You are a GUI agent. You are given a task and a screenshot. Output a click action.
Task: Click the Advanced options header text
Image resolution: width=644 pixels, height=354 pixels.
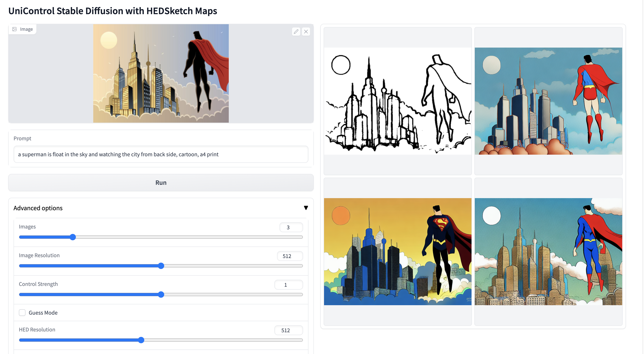38,208
